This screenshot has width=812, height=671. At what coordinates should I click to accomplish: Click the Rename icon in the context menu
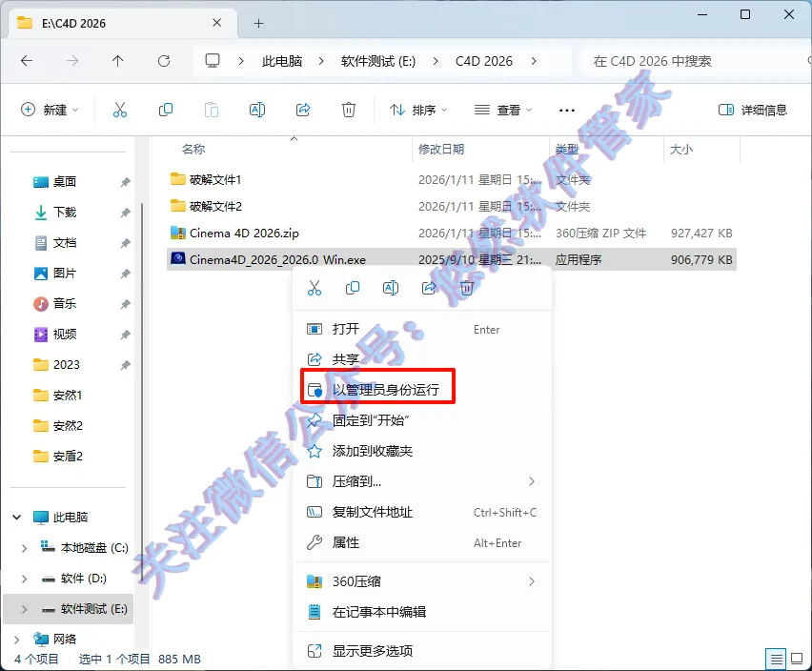click(x=391, y=288)
